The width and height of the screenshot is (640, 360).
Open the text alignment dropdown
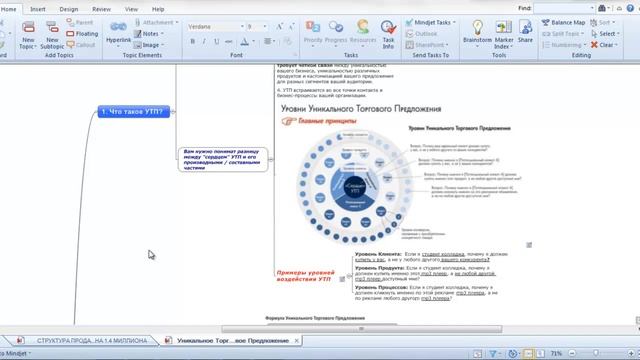(x=270, y=41)
